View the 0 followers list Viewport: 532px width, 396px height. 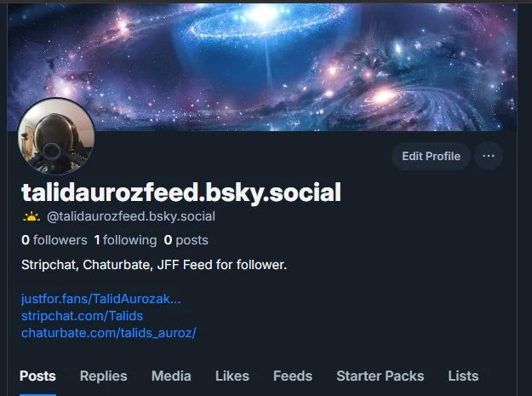click(54, 240)
